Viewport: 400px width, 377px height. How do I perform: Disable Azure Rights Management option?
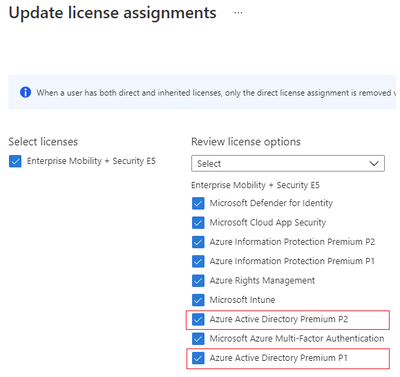198,280
